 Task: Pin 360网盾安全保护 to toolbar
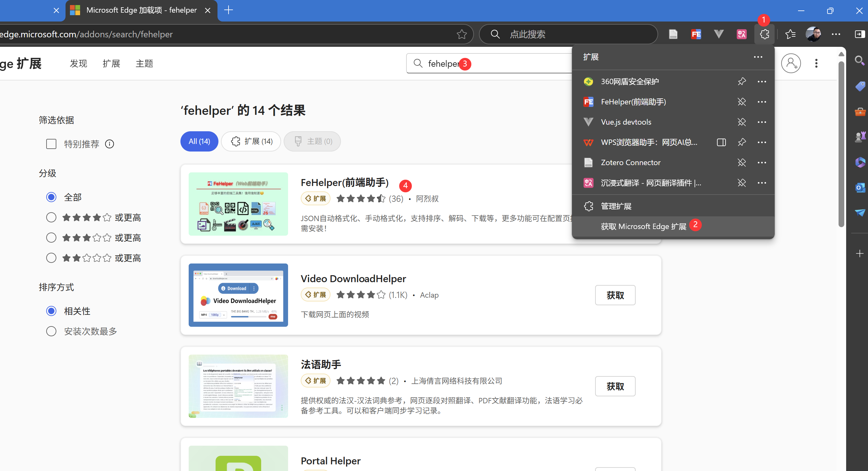coord(741,82)
